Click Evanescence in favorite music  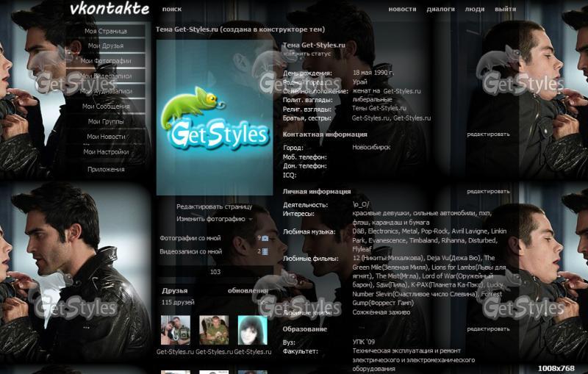[387, 240]
